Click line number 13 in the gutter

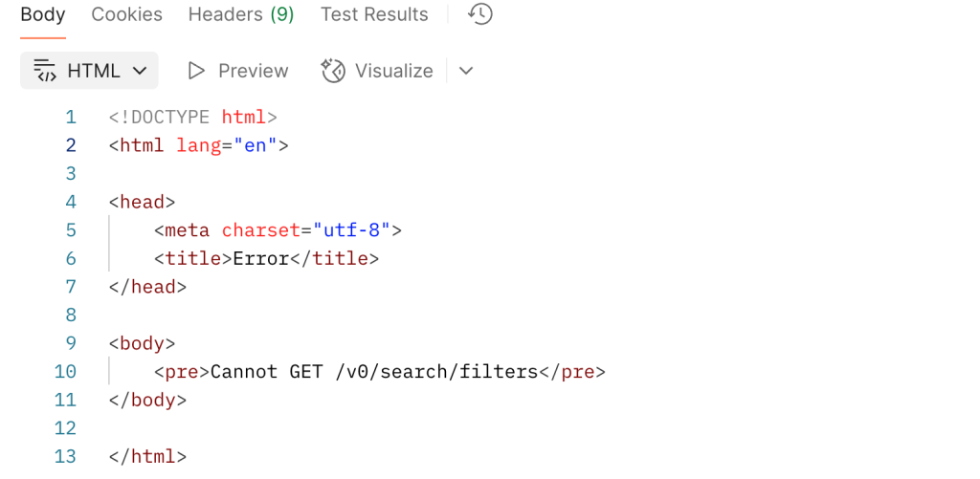coord(65,456)
